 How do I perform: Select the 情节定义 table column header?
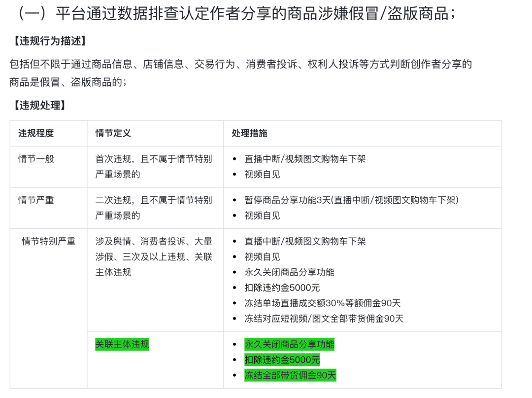(x=113, y=133)
